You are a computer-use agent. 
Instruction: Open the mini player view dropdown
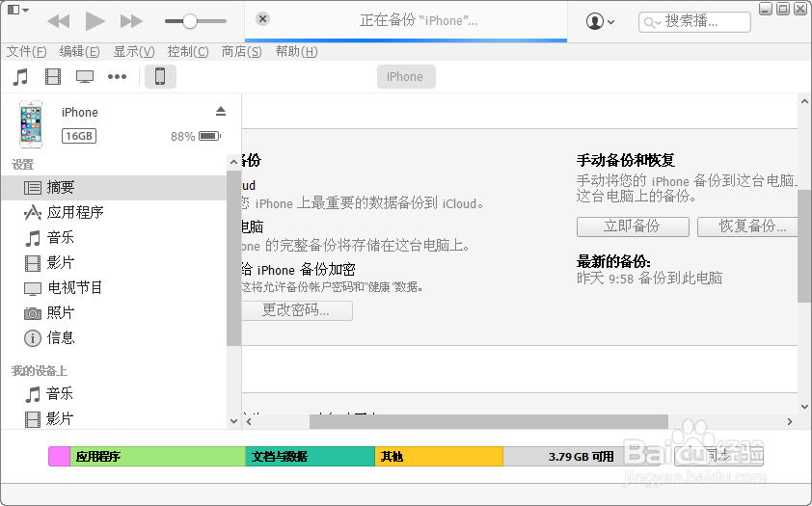pos(18,10)
